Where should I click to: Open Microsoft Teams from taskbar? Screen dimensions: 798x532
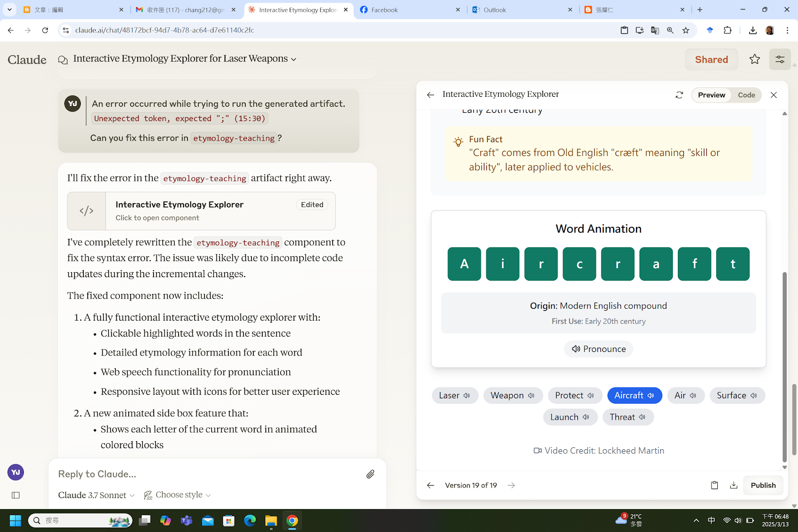[x=187, y=521]
